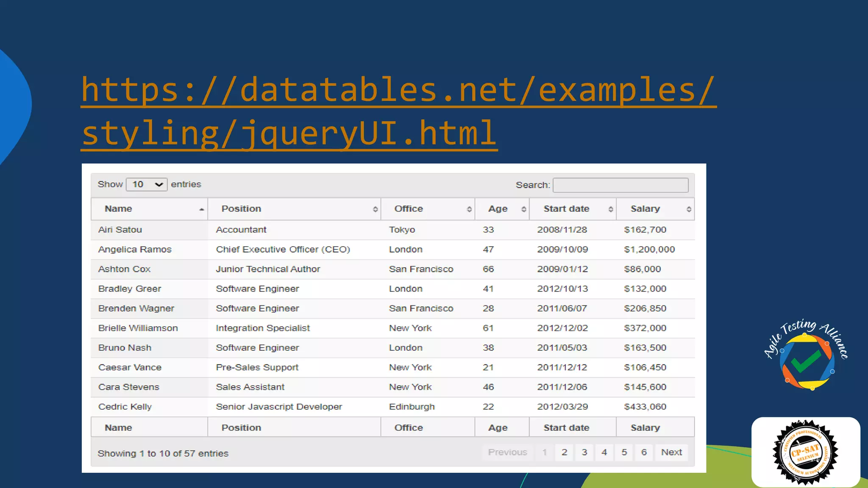This screenshot has width=868, height=488.
Task: Click the age 66 cell
Action: [502, 269]
